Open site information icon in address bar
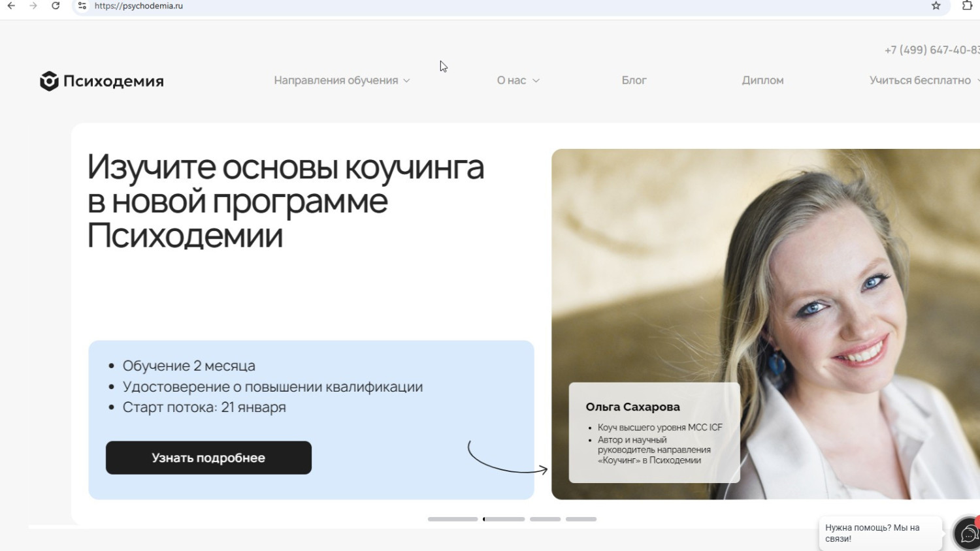Viewport: 980px width, 551px height. tap(82, 6)
